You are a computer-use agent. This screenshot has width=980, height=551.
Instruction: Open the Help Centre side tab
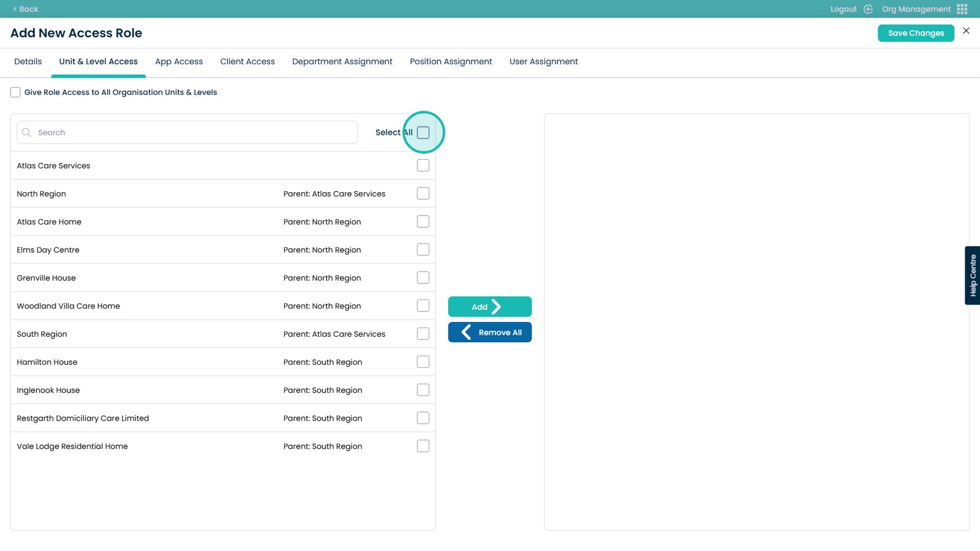point(972,275)
